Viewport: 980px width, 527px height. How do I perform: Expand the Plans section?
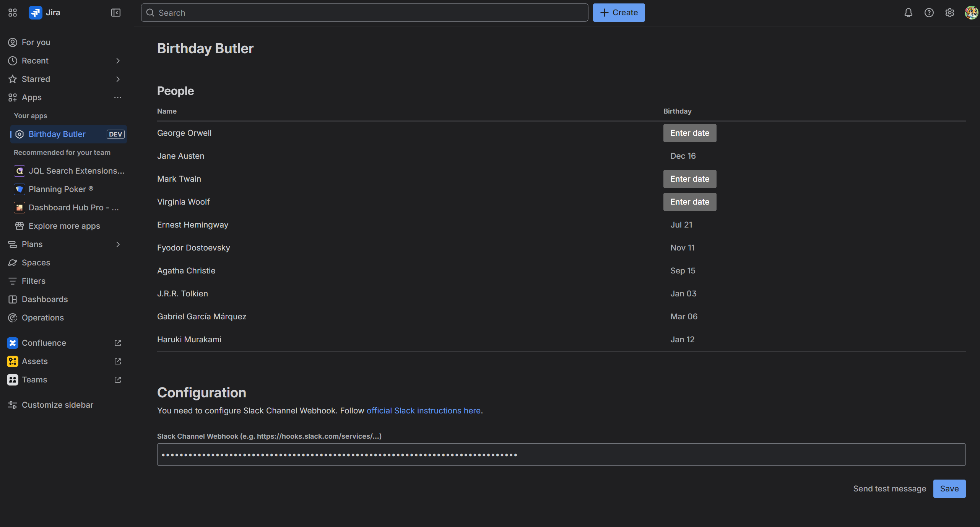pyautogui.click(x=117, y=244)
